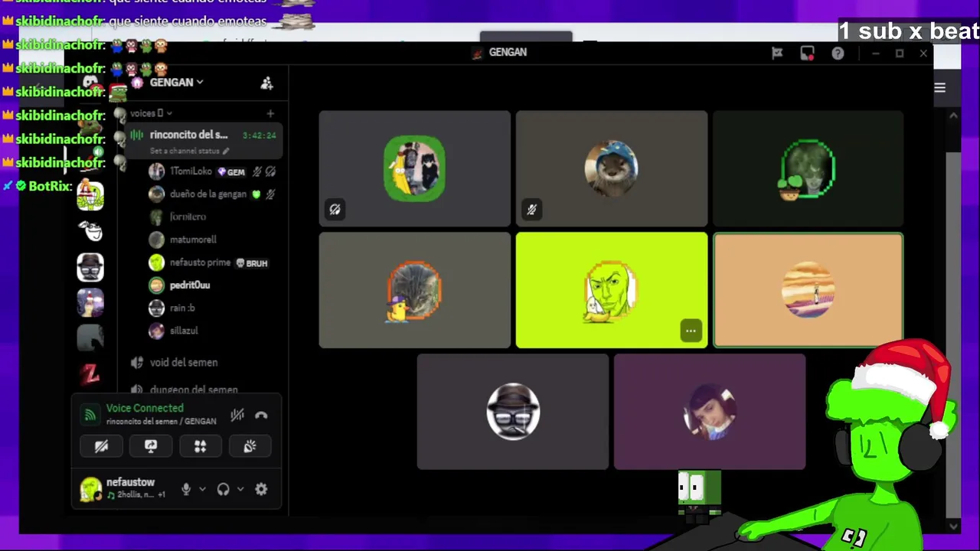Screen dimensions: 980x551
Task: Focus the yellow-green face participant tile
Action: pyautogui.click(x=612, y=290)
